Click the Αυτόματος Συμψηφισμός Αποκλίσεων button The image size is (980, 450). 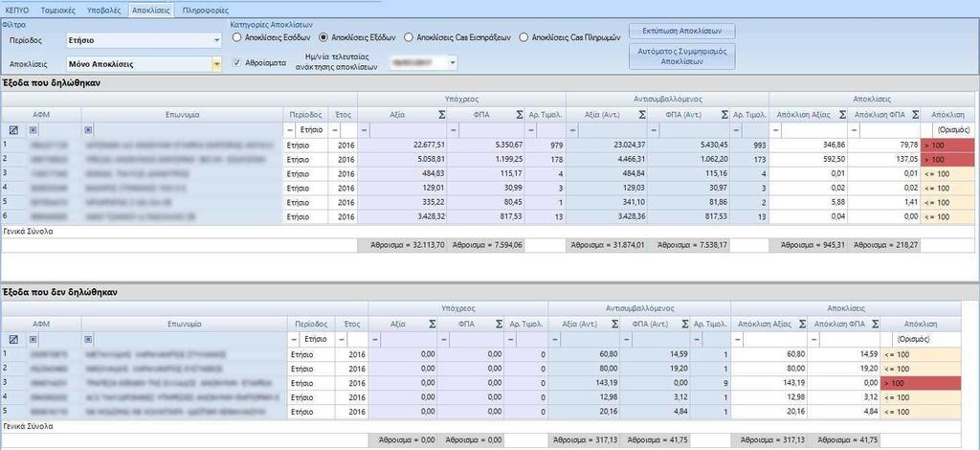point(681,56)
